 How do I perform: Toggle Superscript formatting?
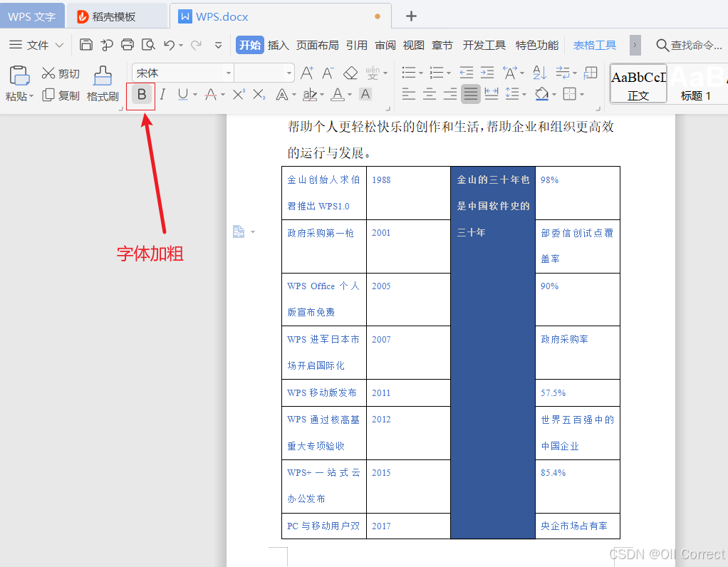[239, 94]
